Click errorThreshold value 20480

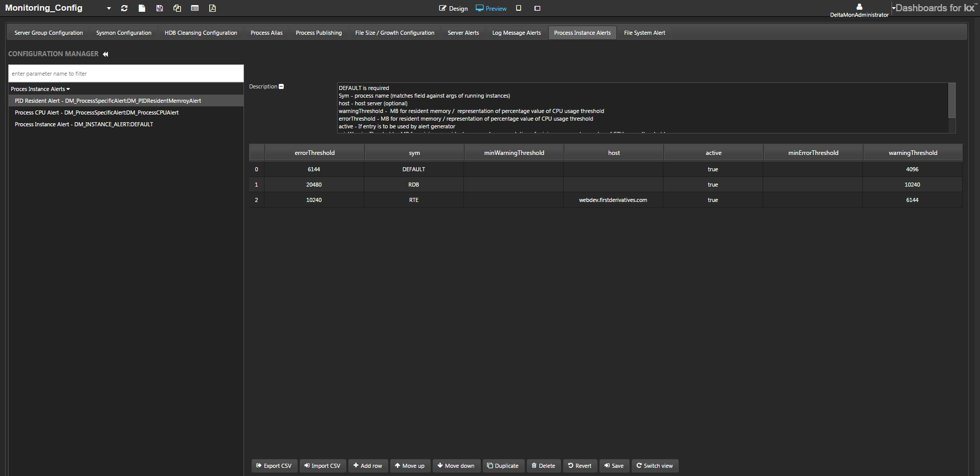pyautogui.click(x=314, y=185)
